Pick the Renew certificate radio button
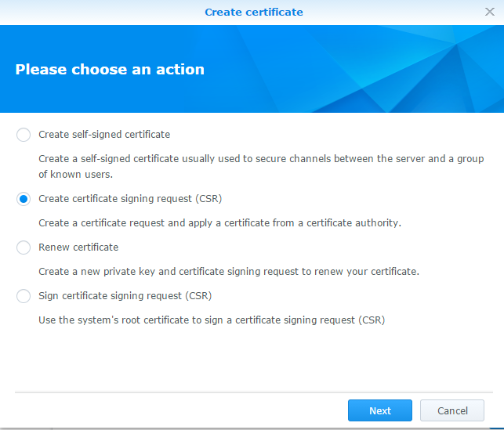 click(x=24, y=248)
